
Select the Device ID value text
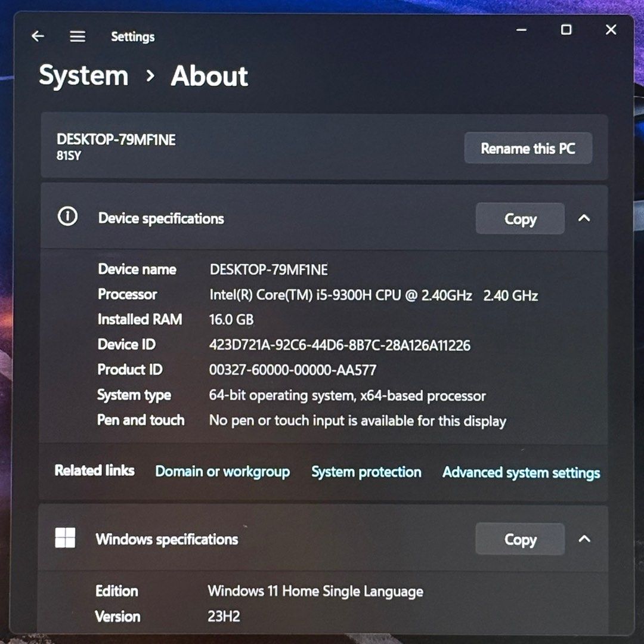tap(339, 345)
